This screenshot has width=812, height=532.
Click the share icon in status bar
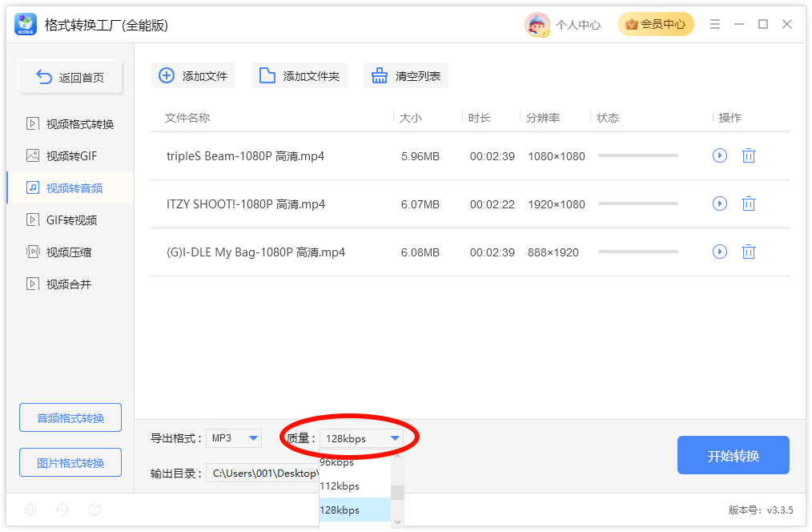point(94,510)
